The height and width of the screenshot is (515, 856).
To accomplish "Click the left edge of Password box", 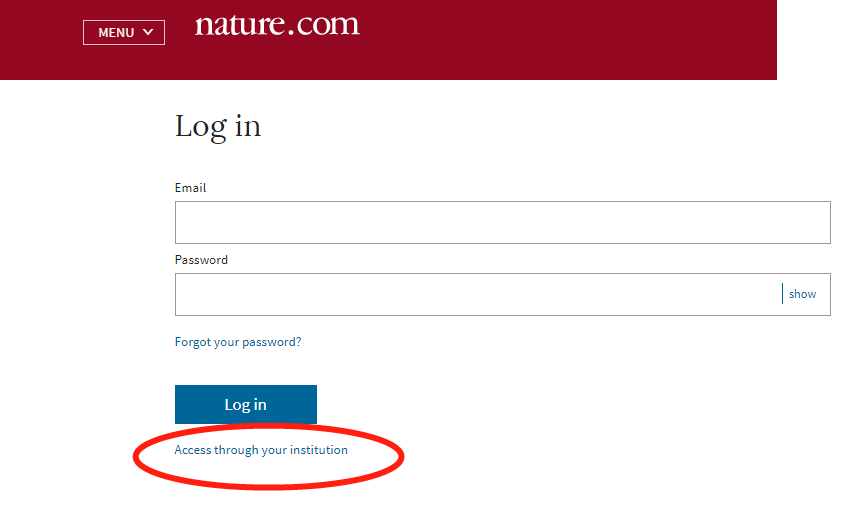I will (178, 294).
